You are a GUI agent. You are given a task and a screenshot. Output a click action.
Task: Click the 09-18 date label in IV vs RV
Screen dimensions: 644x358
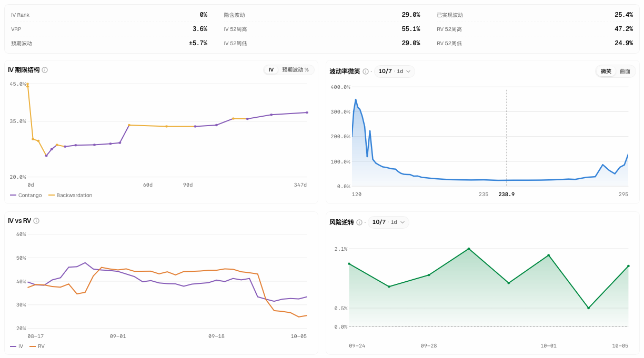click(x=216, y=336)
